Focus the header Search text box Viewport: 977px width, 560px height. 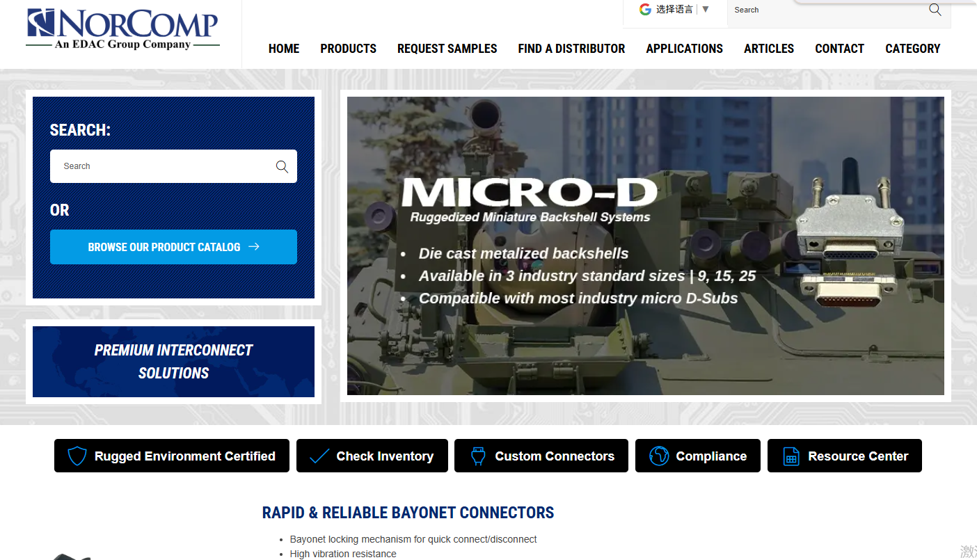point(828,10)
